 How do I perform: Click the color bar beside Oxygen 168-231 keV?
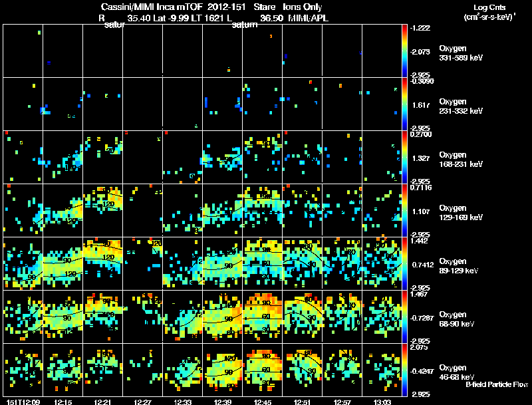point(404,158)
